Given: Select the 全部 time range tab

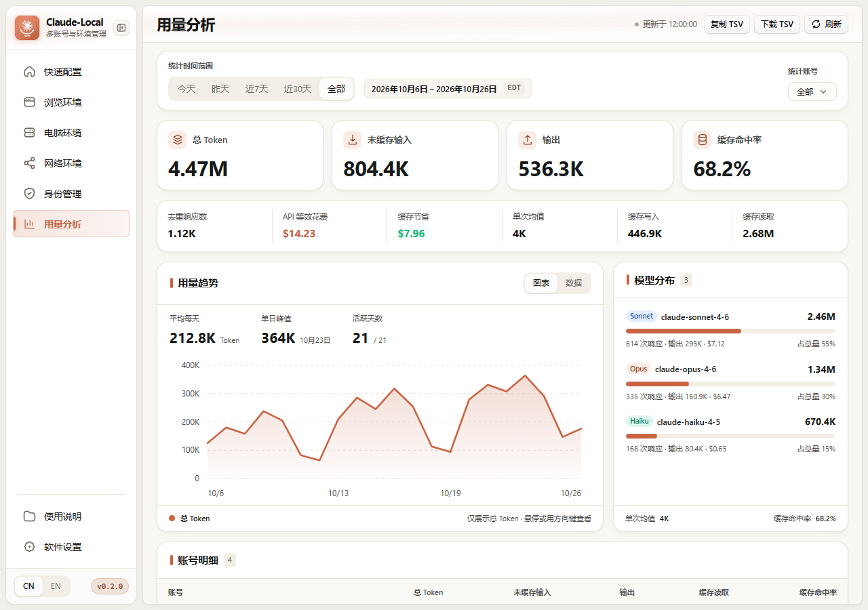Looking at the screenshot, I should coord(336,89).
